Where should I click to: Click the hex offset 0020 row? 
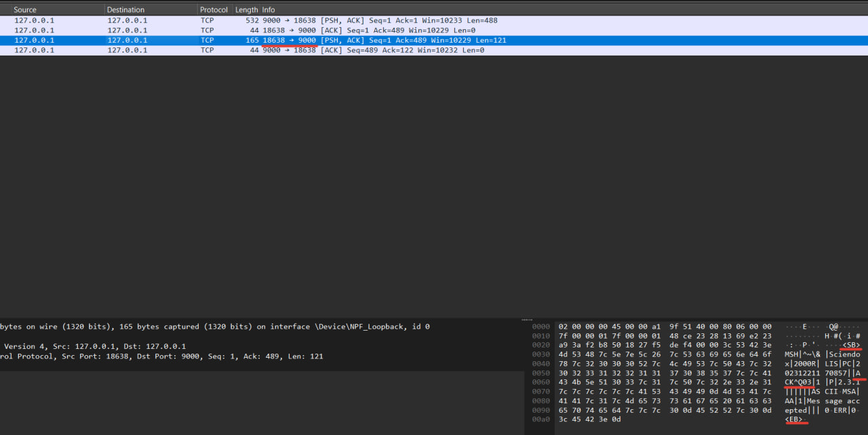(541, 345)
